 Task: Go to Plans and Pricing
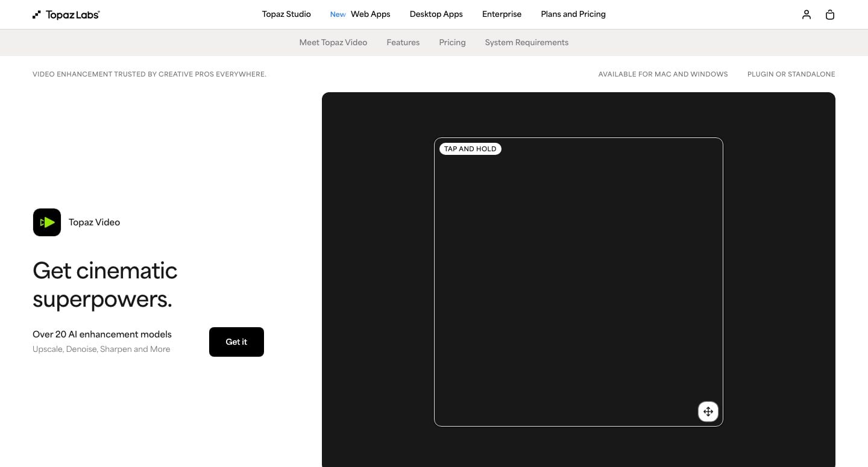[573, 14]
